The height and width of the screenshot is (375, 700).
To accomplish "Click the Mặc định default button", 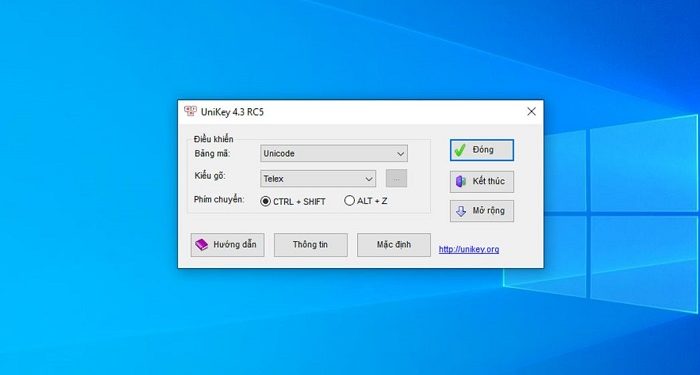I will tap(394, 245).
